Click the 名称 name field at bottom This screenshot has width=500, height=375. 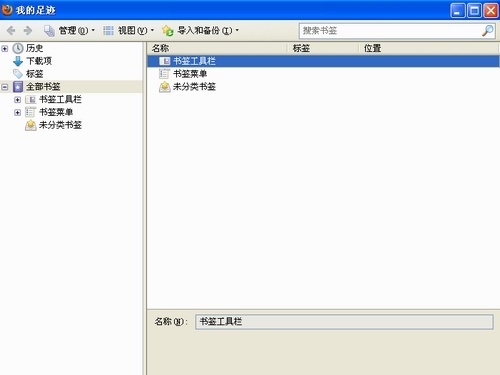[344, 322]
